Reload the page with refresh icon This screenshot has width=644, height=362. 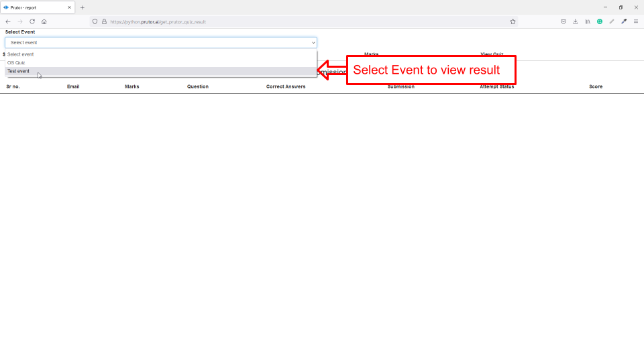[x=32, y=21]
